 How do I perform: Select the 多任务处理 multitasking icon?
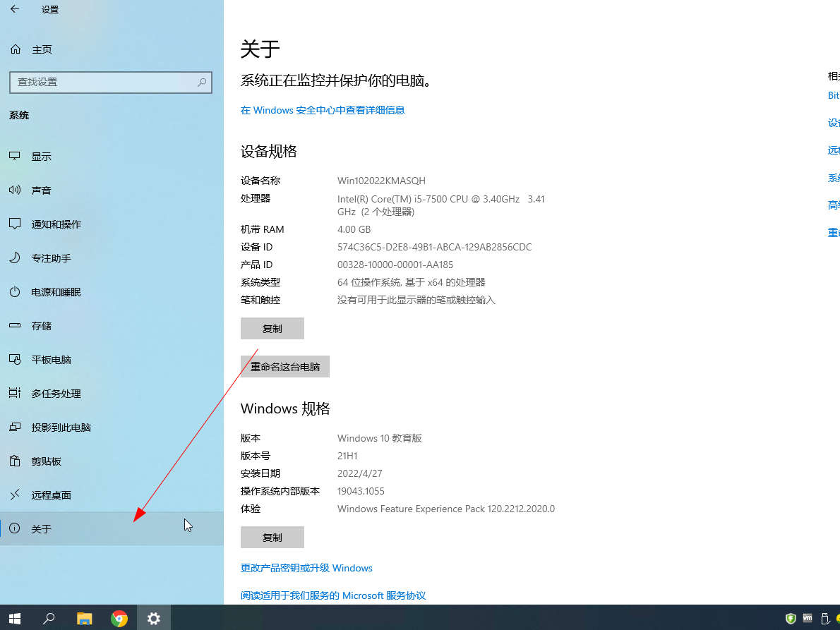(15, 394)
